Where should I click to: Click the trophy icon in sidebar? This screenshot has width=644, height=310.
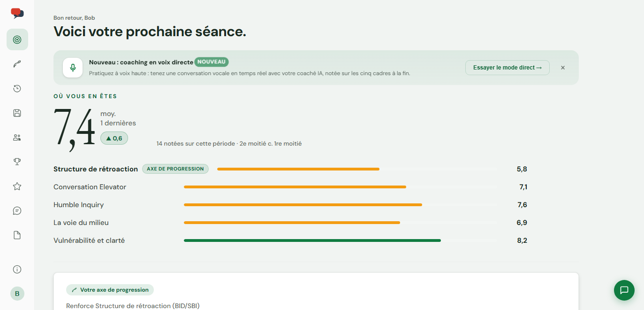click(17, 162)
